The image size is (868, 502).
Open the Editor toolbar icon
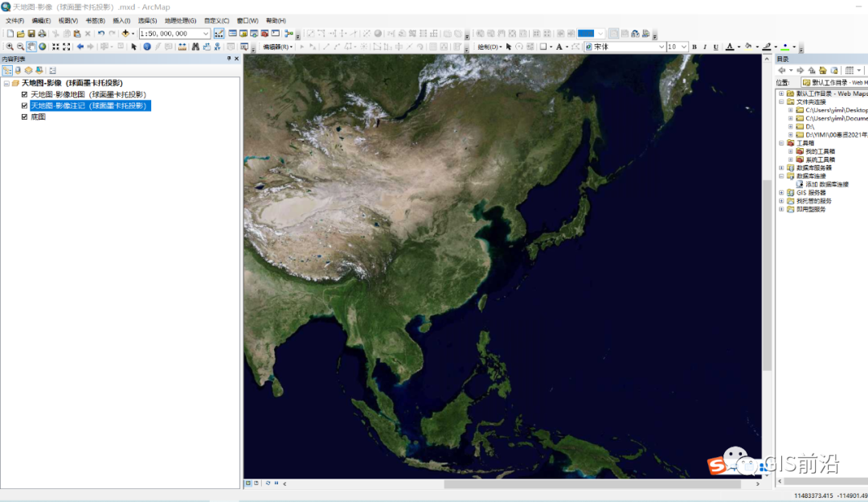(219, 34)
